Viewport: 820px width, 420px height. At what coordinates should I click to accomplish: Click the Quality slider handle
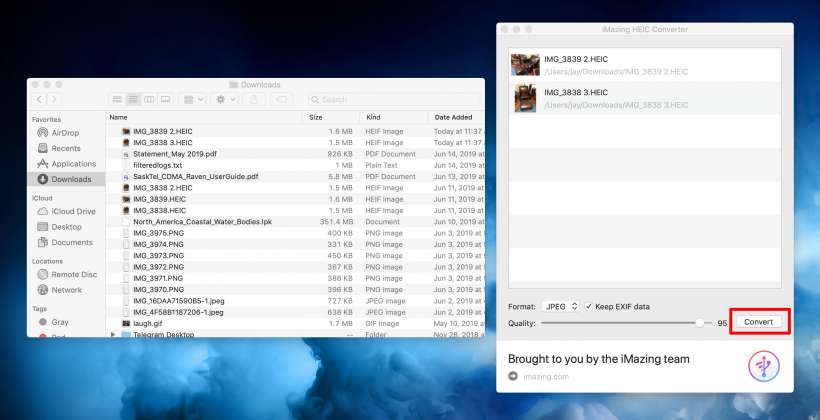700,323
